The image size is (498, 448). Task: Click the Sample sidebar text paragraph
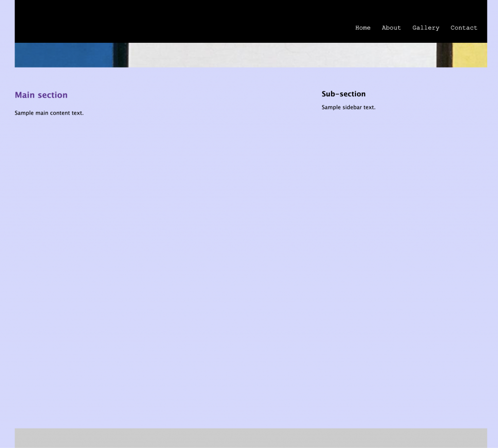(348, 107)
